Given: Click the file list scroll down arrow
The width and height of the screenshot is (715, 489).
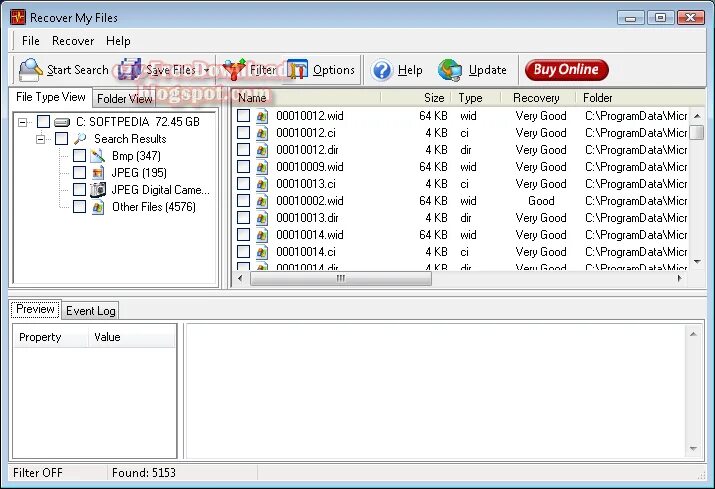Looking at the screenshot, I should click(x=697, y=261).
